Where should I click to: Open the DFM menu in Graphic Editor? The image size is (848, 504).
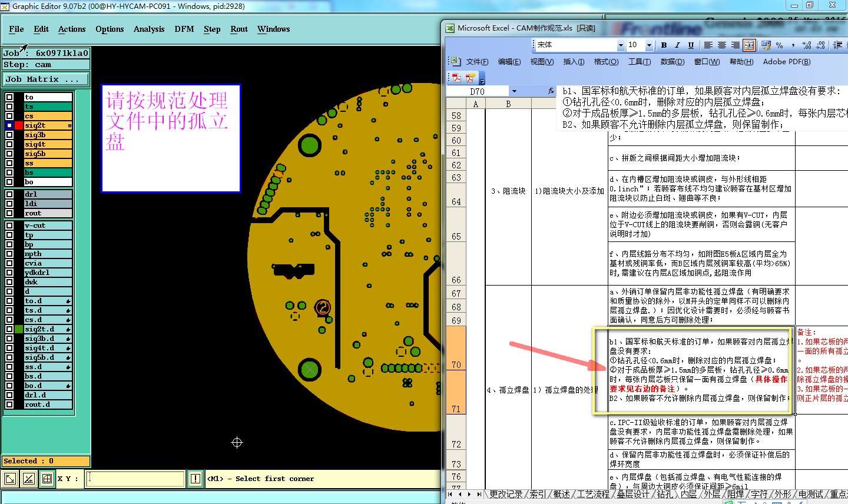coord(184,29)
